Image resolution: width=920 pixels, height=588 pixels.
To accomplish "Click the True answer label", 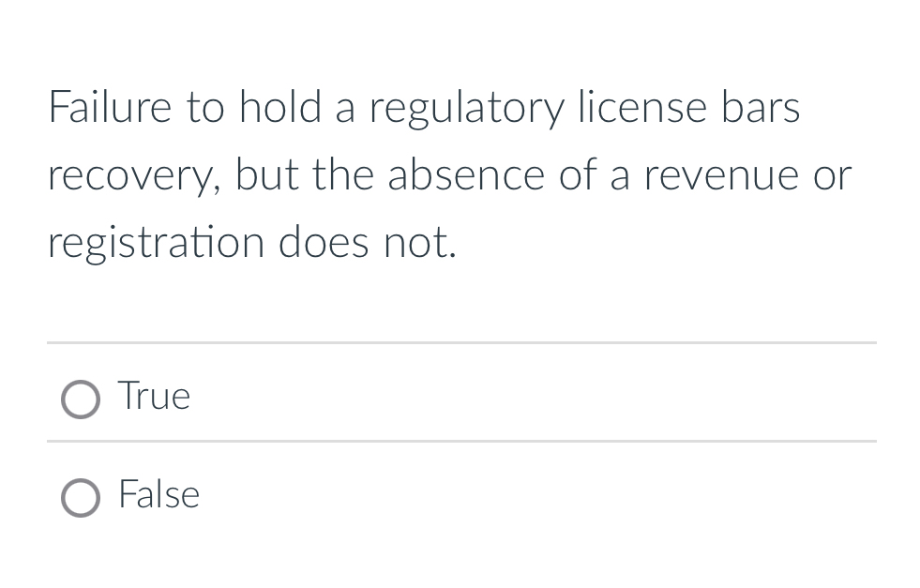I will click(x=153, y=396).
